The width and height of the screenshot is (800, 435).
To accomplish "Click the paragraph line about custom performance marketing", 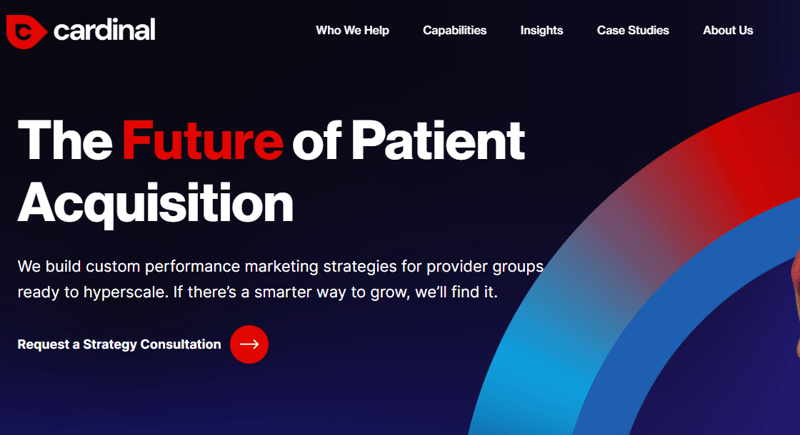I will 280,267.
